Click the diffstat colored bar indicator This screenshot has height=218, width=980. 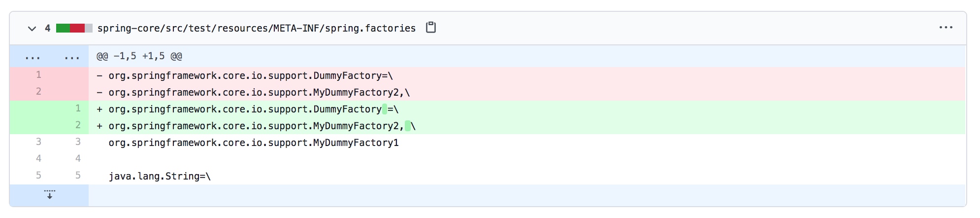tap(74, 28)
